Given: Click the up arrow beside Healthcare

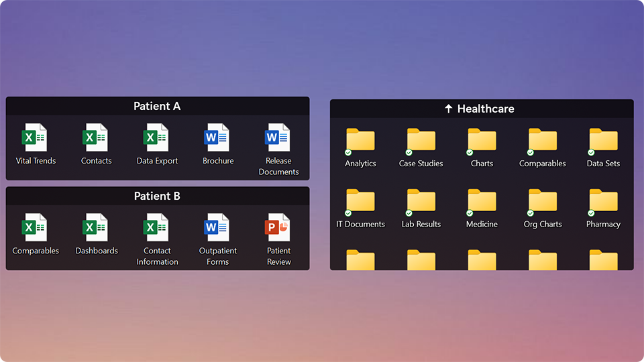Looking at the screenshot, I should click(449, 109).
